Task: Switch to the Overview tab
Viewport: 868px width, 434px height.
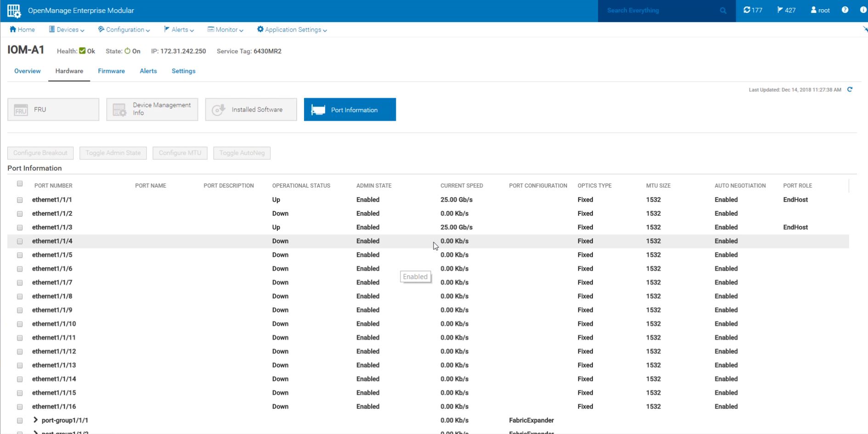Action: coord(28,71)
